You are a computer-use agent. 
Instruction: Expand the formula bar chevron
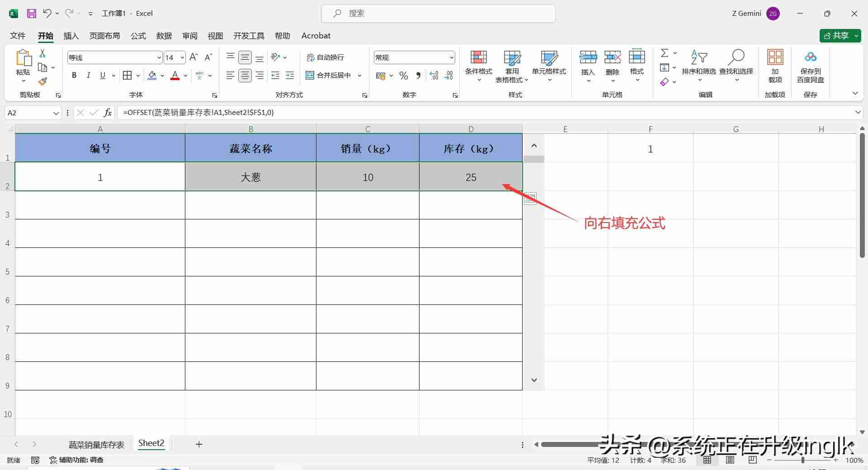pyautogui.click(x=858, y=112)
